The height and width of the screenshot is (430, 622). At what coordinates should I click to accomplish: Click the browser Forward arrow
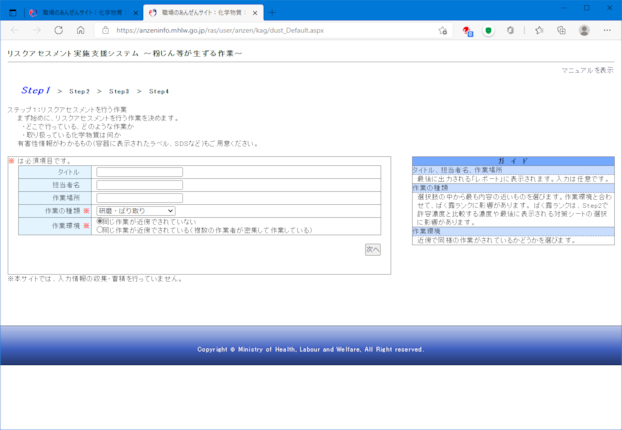36,30
